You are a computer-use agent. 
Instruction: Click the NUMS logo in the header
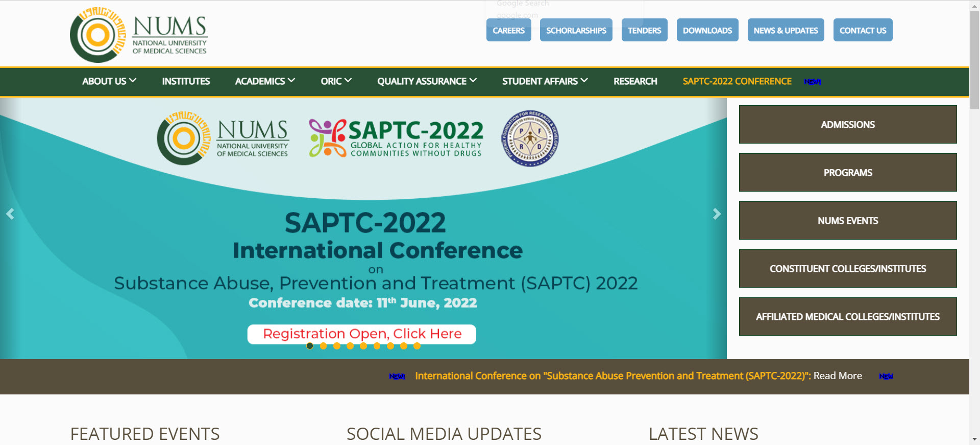click(139, 35)
